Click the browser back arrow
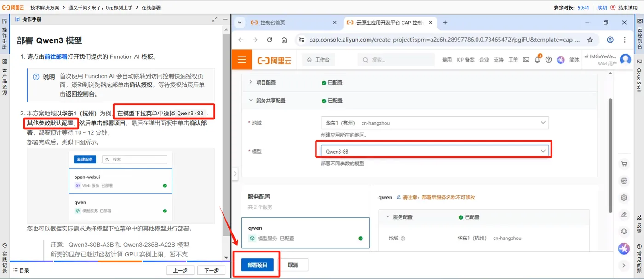This screenshot has width=644, height=279. point(241,40)
